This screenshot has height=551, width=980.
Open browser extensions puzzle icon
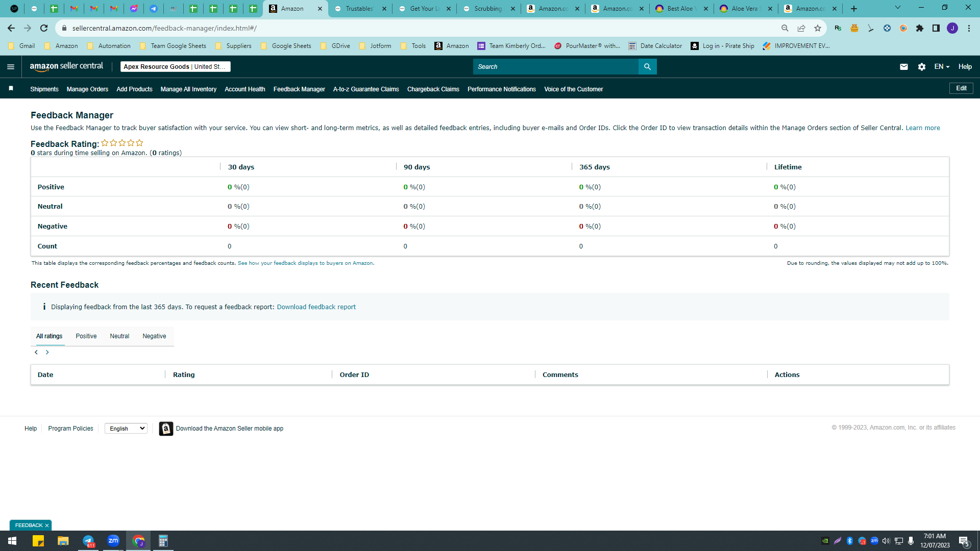tap(920, 28)
